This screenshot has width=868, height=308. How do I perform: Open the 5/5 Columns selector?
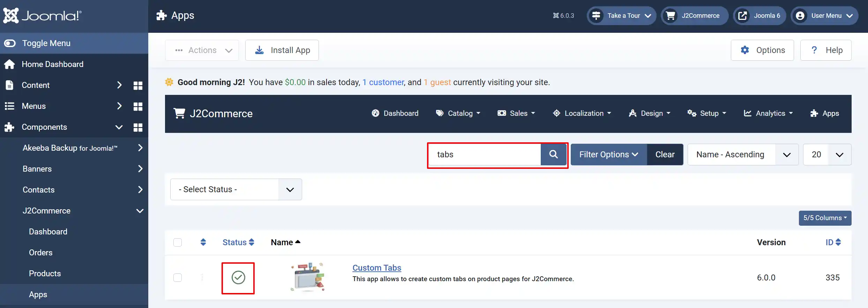click(x=825, y=218)
